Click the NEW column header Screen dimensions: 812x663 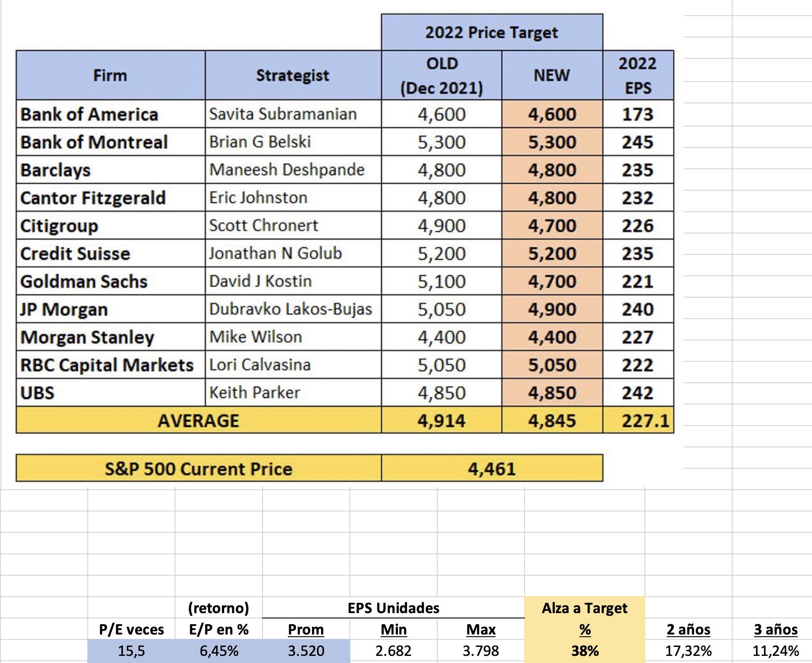(x=552, y=75)
